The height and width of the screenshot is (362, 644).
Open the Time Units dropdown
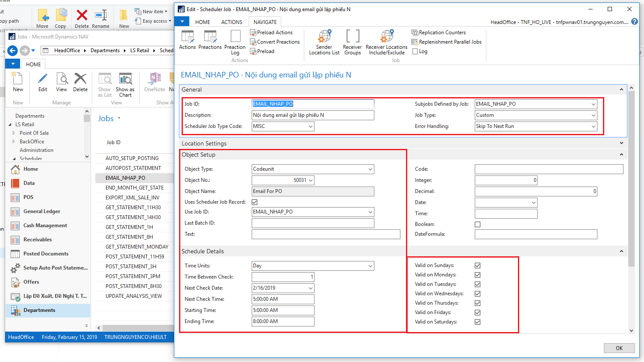370,266
